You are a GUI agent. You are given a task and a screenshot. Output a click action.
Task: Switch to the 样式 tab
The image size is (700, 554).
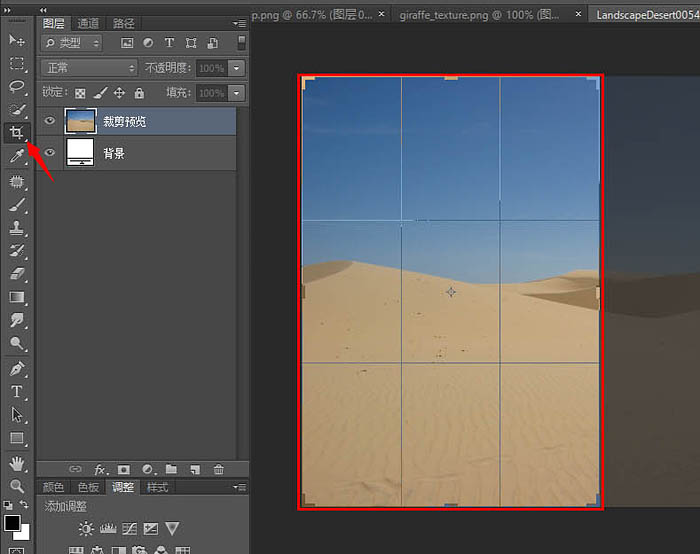click(158, 487)
